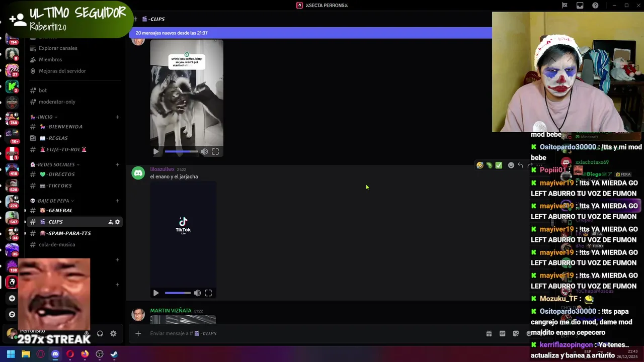The image size is (644, 362).
Task: Play the dog video in first message
Action: tap(156, 151)
